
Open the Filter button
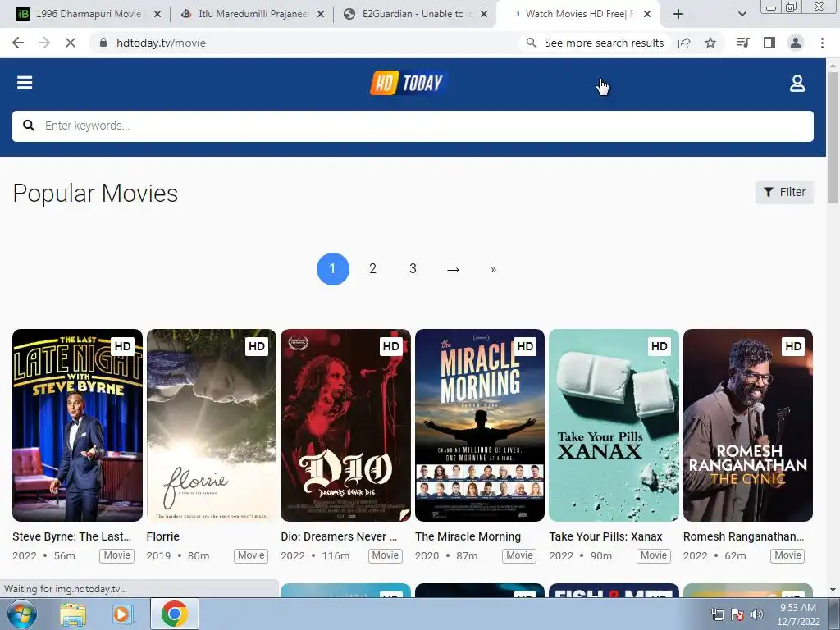point(784,192)
